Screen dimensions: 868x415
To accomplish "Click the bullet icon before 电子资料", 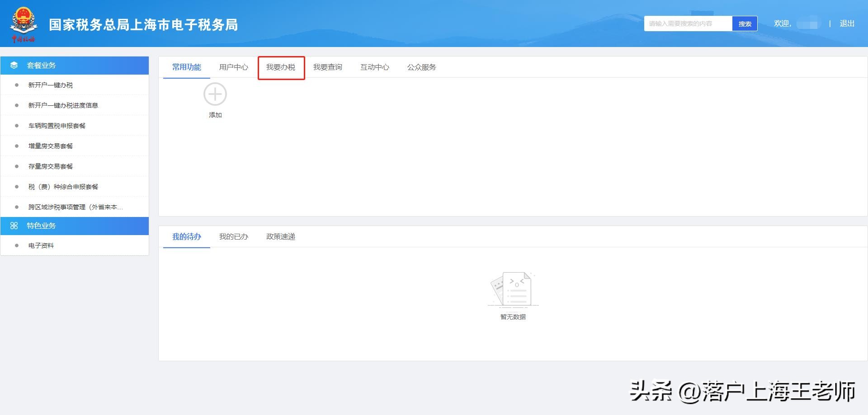I will [17, 245].
